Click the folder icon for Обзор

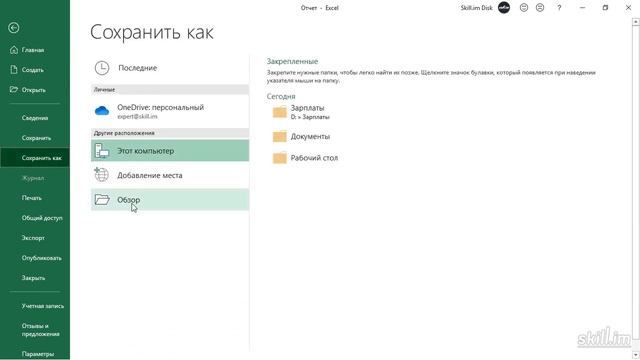102,199
